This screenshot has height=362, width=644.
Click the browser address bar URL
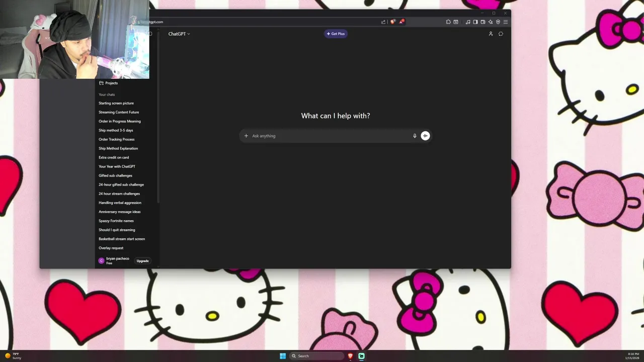click(x=155, y=22)
